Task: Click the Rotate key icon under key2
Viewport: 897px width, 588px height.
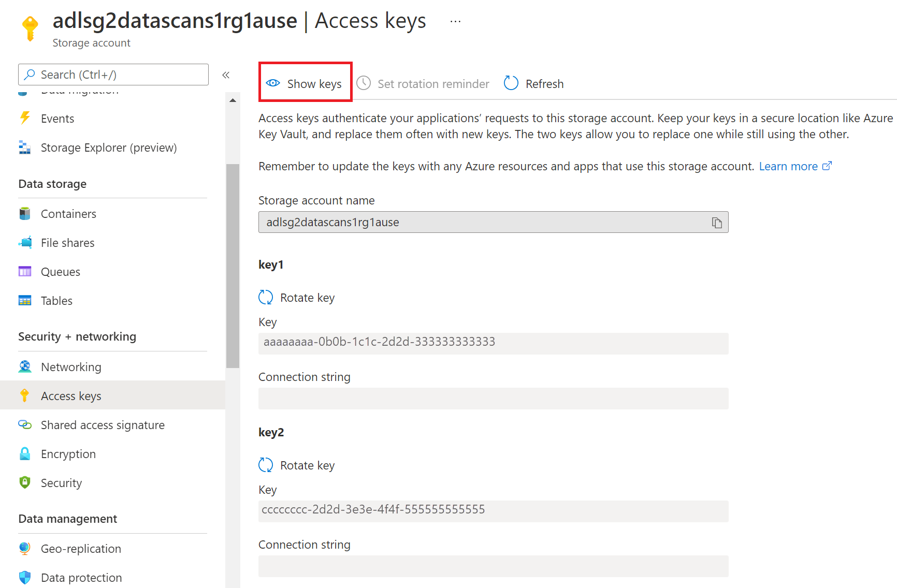Action: point(266,465)
